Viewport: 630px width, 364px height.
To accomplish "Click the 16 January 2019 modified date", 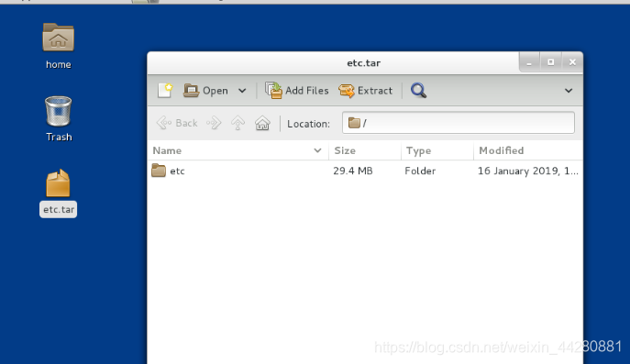I will (528, 171).
